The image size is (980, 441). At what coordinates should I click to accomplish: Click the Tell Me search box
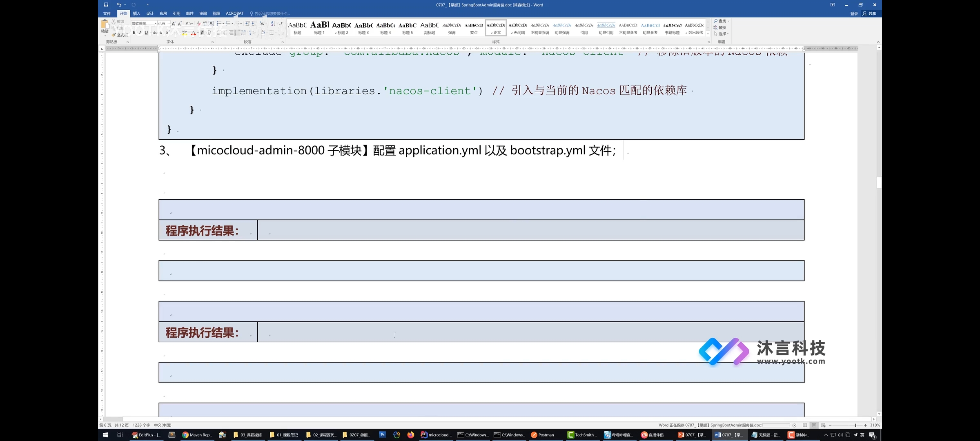coord(270,13)
